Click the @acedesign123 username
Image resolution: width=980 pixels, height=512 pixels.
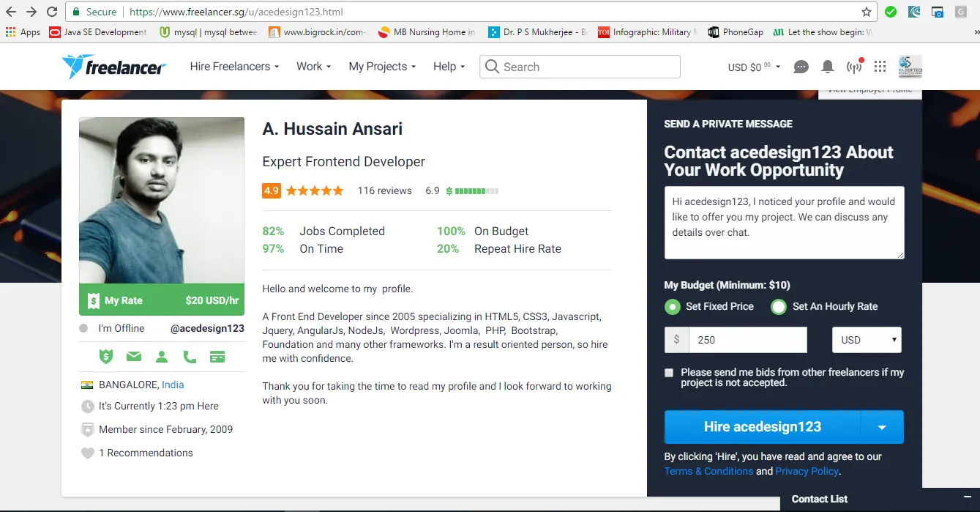207,328
